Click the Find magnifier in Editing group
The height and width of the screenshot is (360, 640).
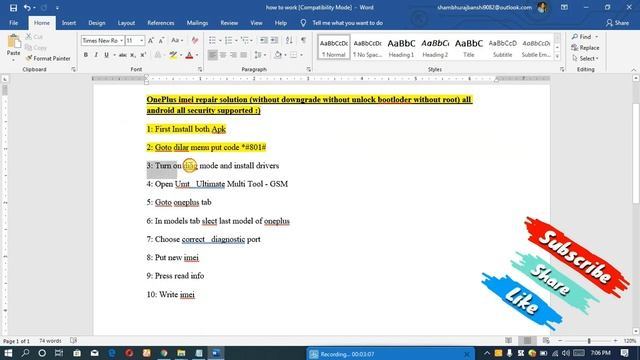pos(582,37)
